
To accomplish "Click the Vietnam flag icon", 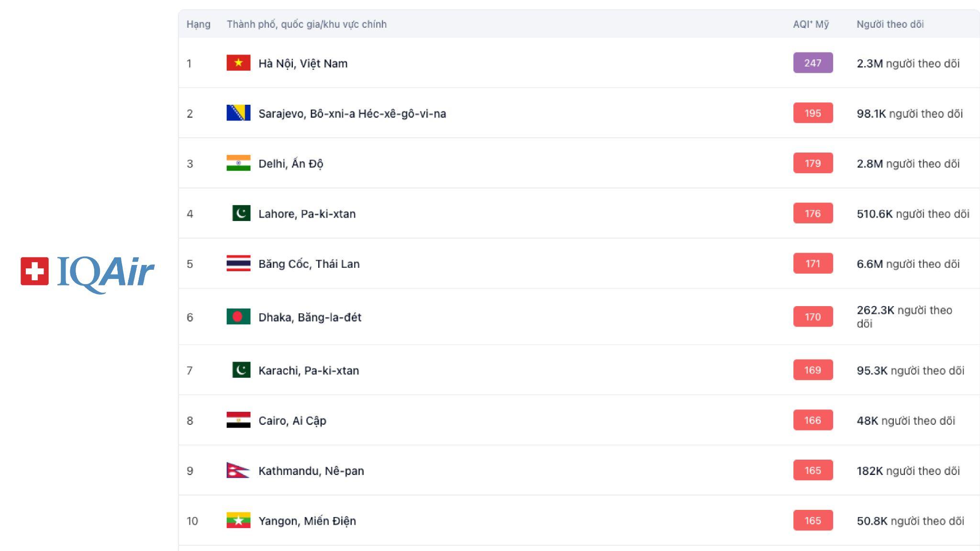I will pyautogui.click(x=238, y=63).
